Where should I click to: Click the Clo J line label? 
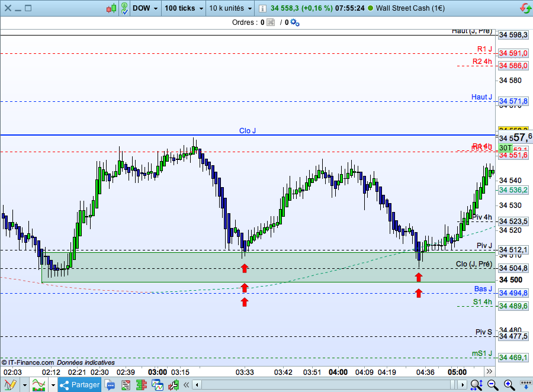[x=247, y=130]
